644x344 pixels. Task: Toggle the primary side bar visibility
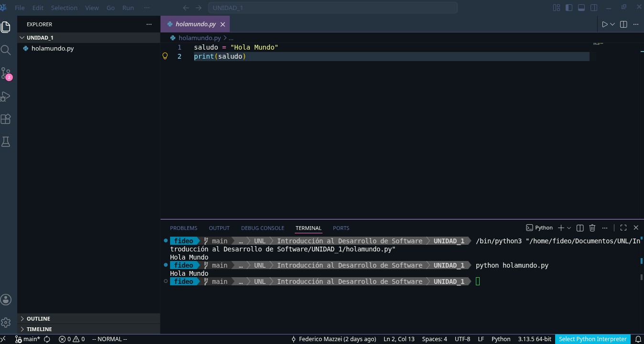(569, 8)
